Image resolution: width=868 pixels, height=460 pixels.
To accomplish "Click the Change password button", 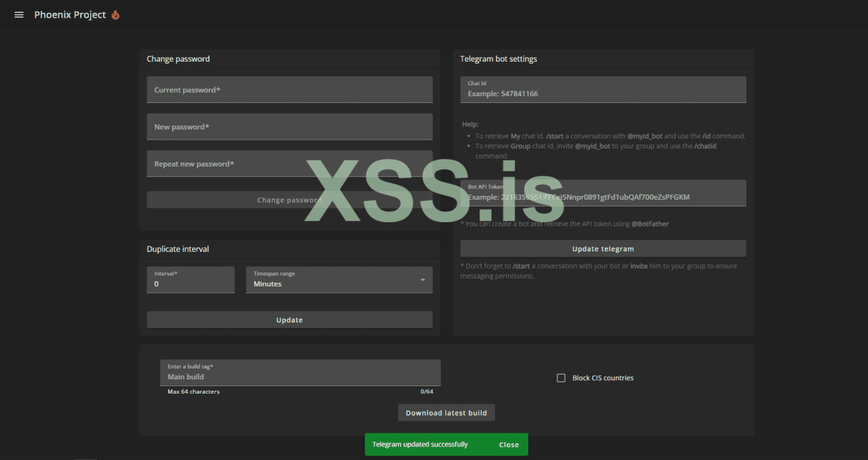I will [x=290, y=200].
